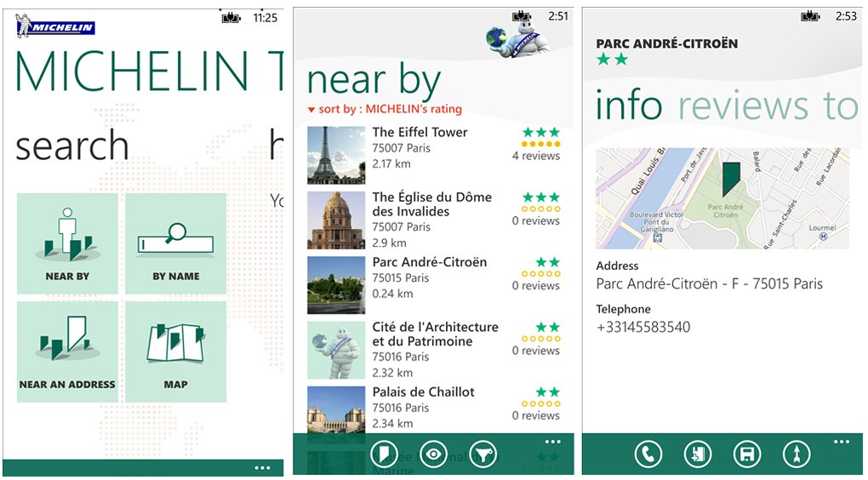Screen dimensions: 868x480
Task: Switch to the search pivot header
Action: 72,146
